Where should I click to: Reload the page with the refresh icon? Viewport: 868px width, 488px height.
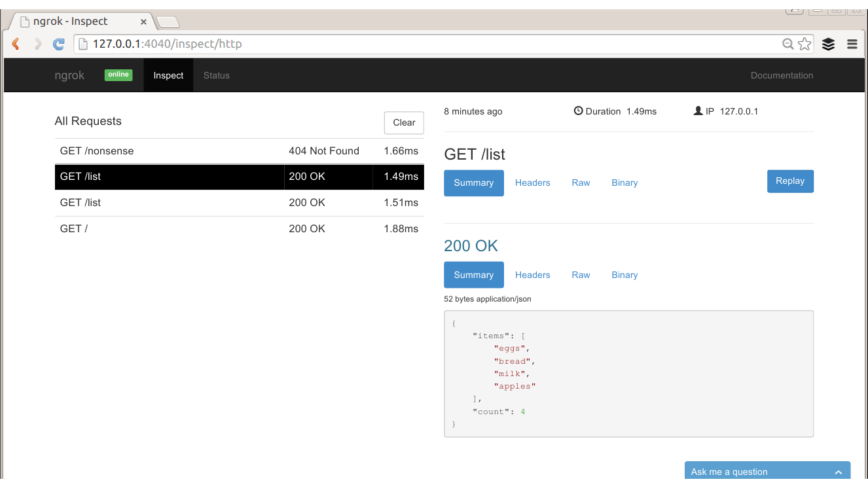(x=59, y=44)
